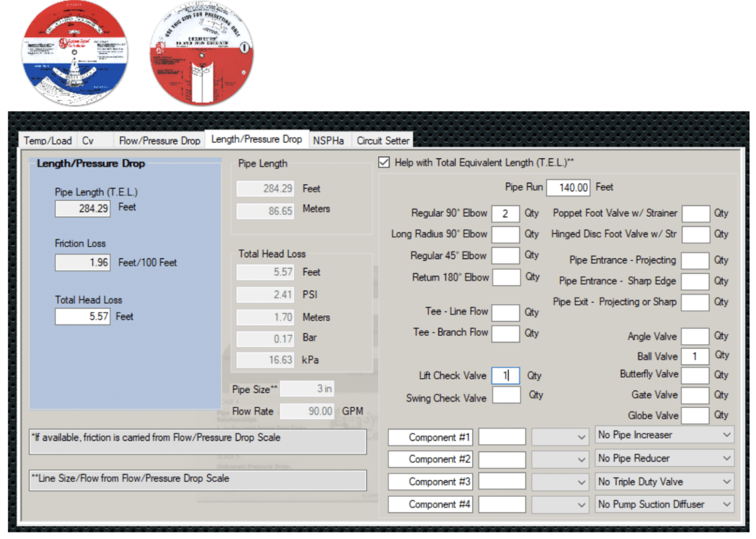Click the Flow Rate 90.00 GPM field

[x=307, y=411]
